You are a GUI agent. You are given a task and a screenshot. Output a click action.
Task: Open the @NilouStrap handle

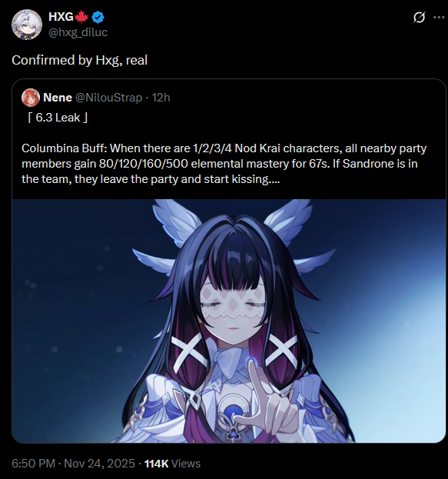click(x=108, y=98)
